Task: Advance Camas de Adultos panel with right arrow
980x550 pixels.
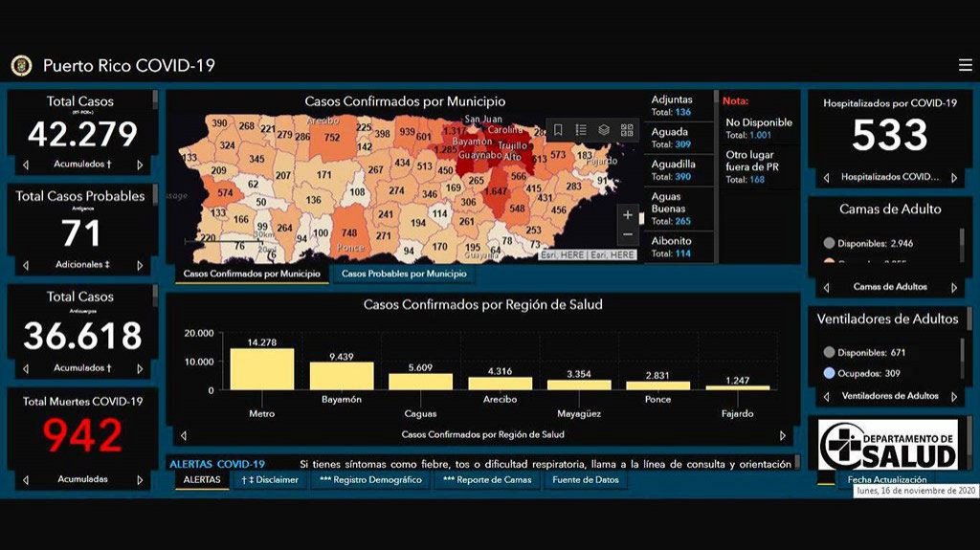Action: click(x=953, y=287)
